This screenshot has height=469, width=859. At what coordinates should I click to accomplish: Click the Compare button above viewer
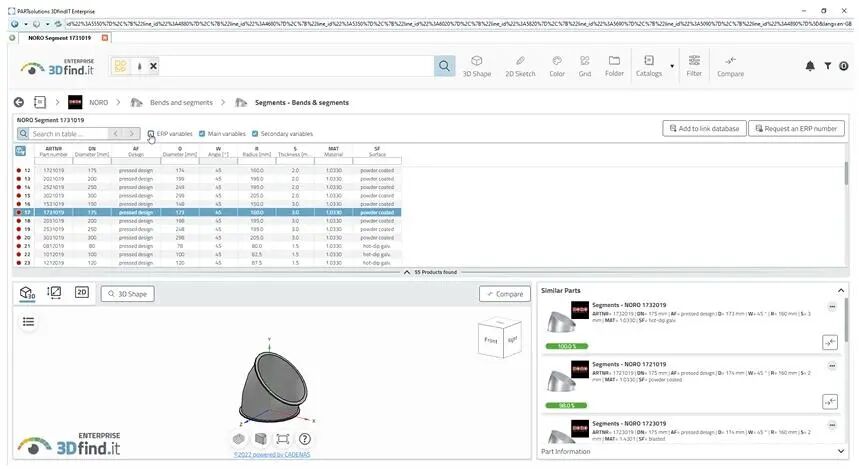[x=505, y=294]
